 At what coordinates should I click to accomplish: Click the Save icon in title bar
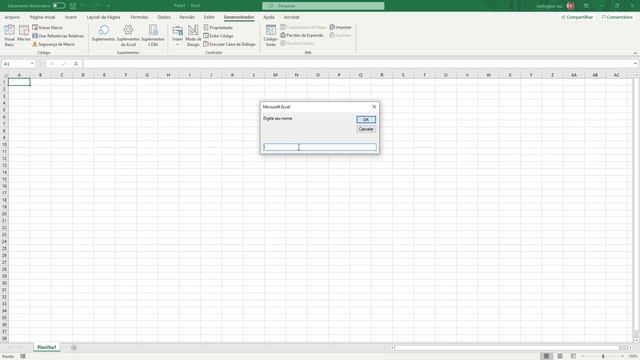point(73,6)
